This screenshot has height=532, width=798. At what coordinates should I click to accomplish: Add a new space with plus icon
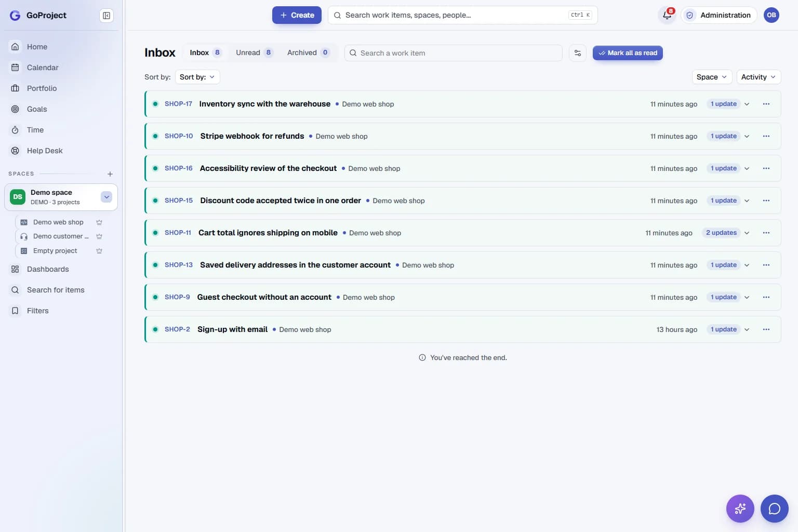coord(110,174)
